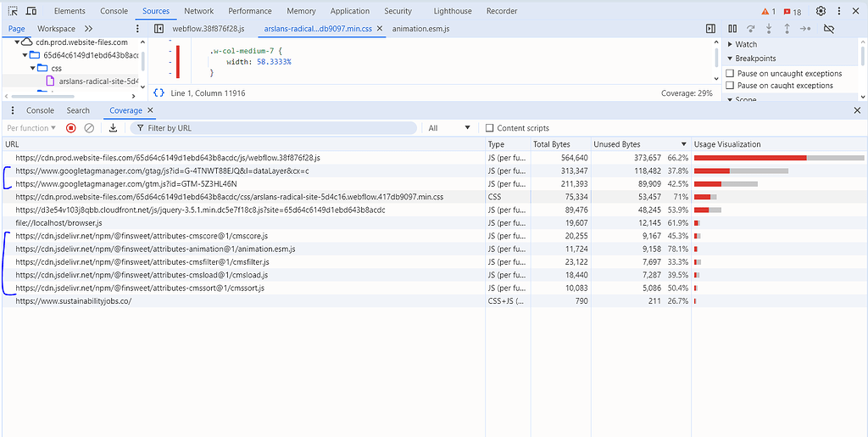The image size is (868, 437).
Task: Check Pause on caught exceptions
Action: tap(731, 86)
